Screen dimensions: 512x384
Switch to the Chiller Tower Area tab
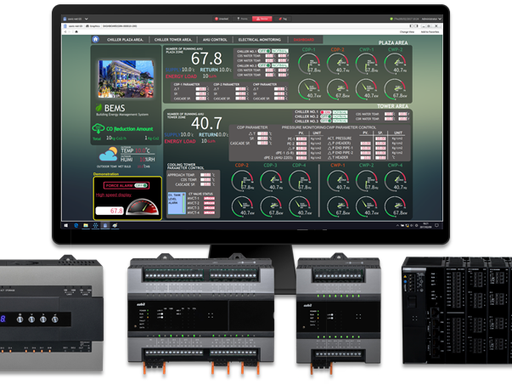click(173, 40)
